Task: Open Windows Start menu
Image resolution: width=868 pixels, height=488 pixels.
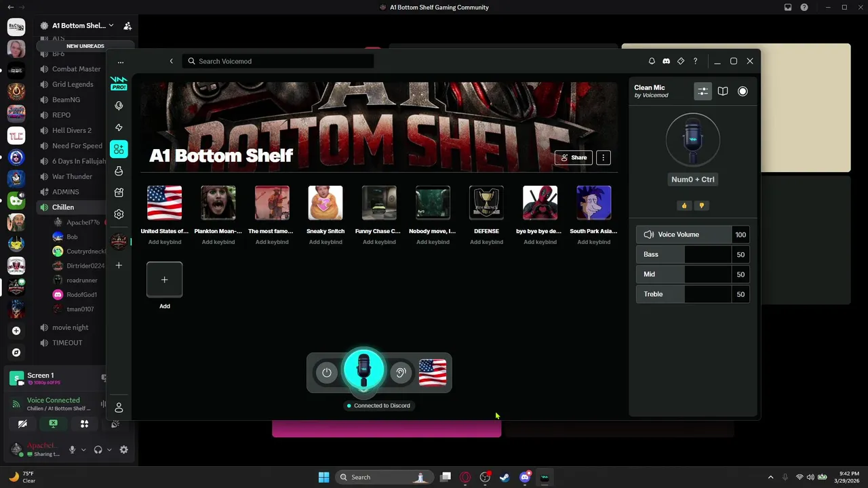Action: point(323,477)
